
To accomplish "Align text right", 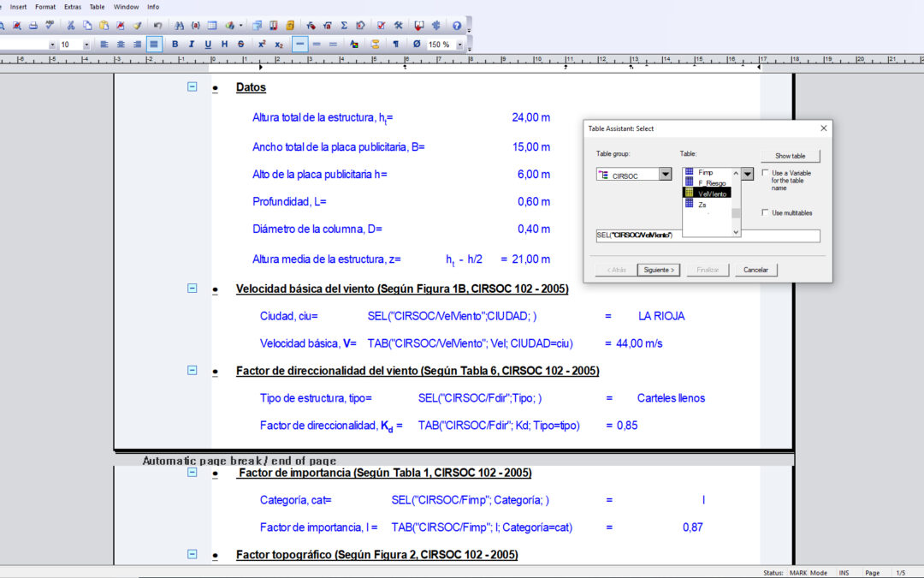I will pyautogui.click(x=137, y=45).
